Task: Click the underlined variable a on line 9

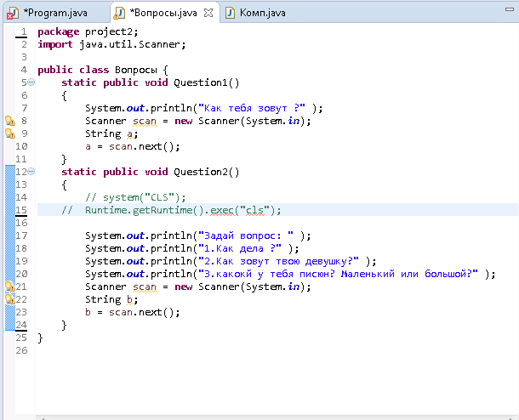Action: 129,134
